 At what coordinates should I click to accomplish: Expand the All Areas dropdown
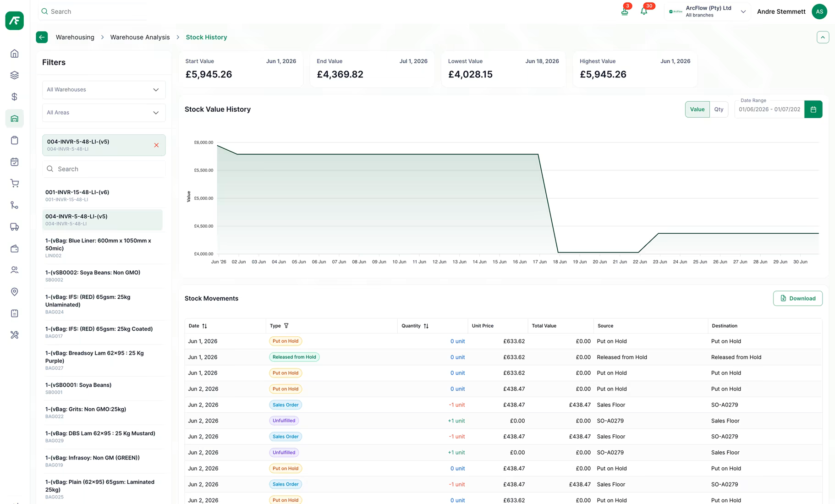point(104,113)
